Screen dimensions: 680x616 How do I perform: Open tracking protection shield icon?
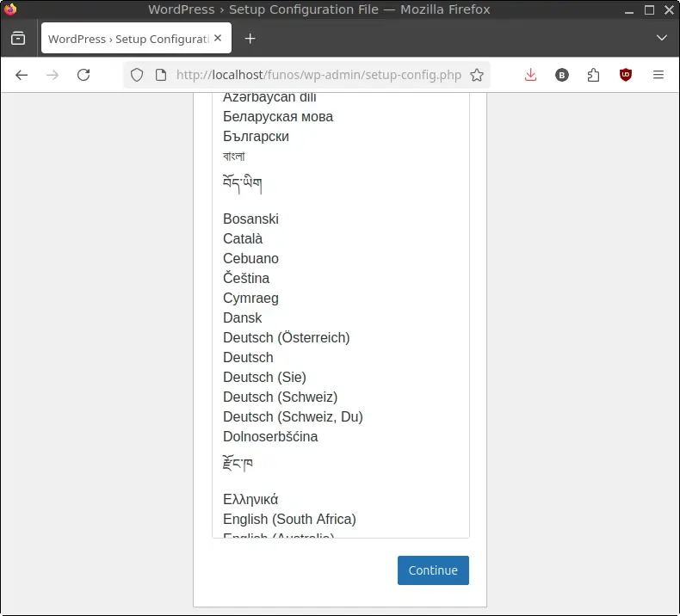tap(137, 75)
